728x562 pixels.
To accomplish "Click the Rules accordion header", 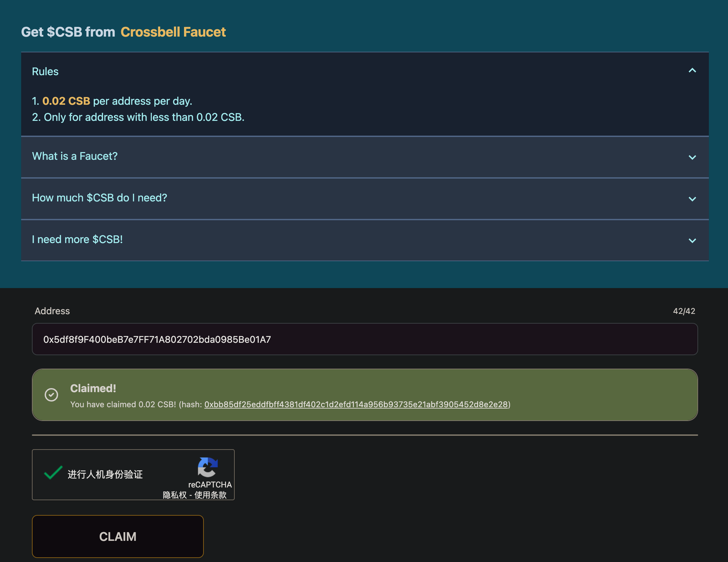I will point(45,72).
